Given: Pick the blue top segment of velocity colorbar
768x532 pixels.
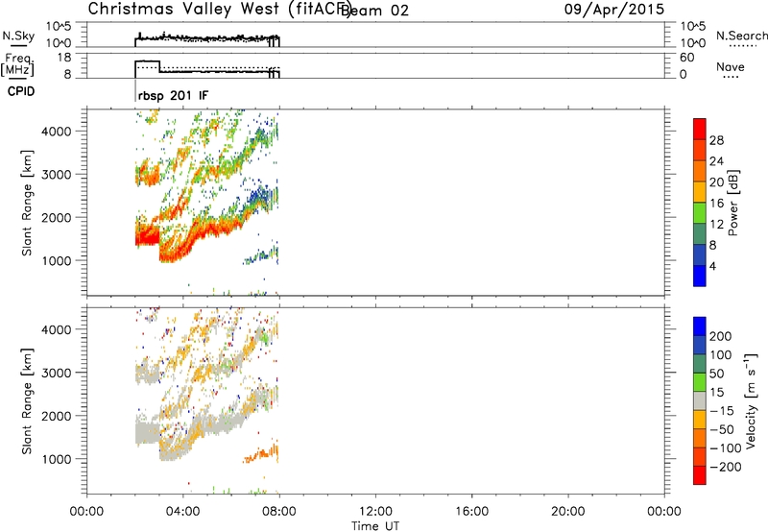Looking at the screenshot, I should [700, 326].
